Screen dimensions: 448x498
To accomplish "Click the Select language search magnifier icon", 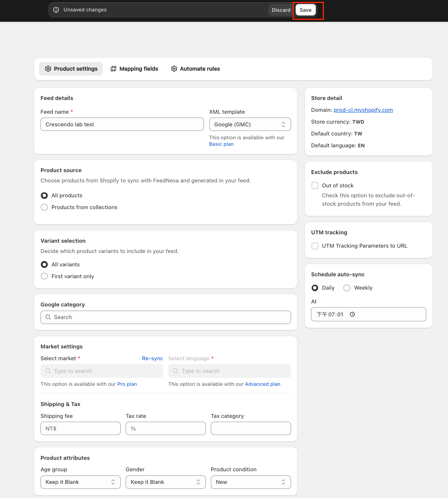I will pos(176,371).
